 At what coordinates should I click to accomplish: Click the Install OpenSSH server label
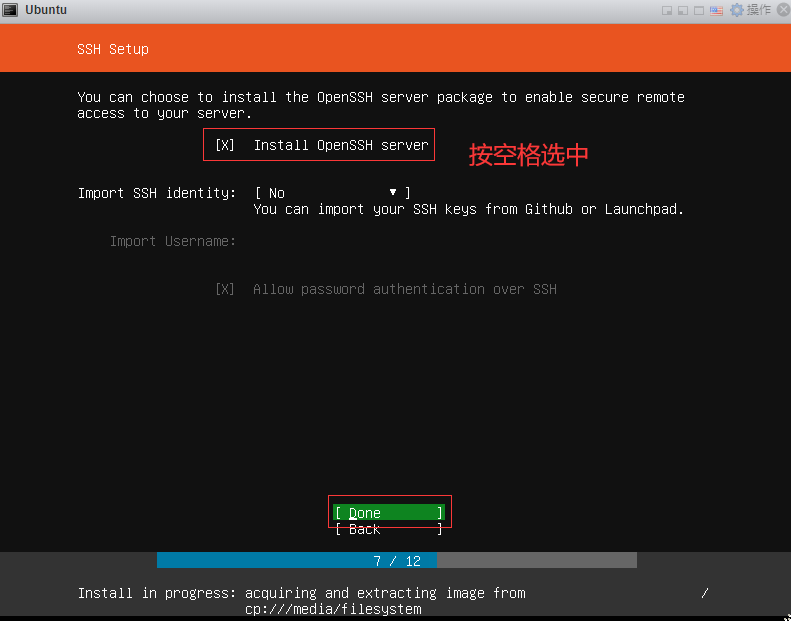(x=340, y=145)
